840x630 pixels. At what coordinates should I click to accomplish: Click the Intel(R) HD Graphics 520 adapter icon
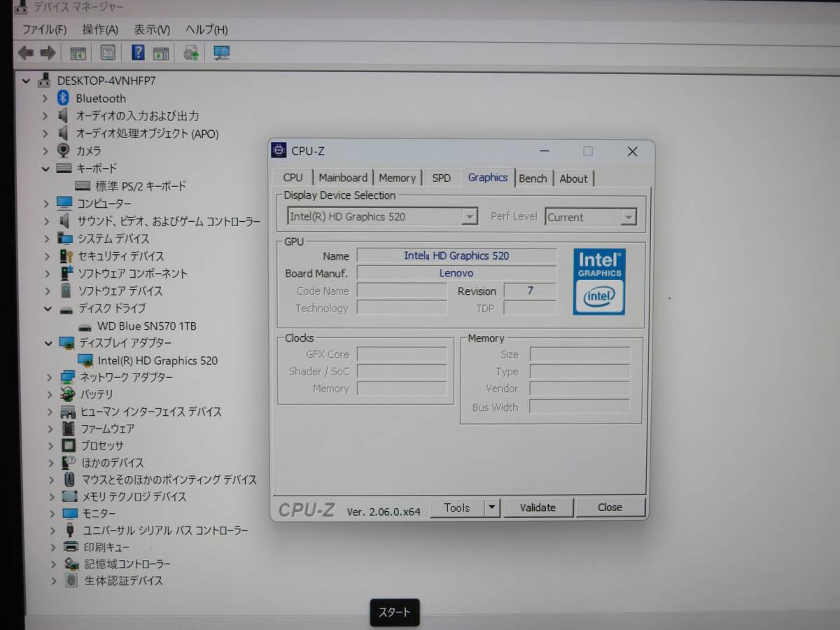(x=85, y=360)
